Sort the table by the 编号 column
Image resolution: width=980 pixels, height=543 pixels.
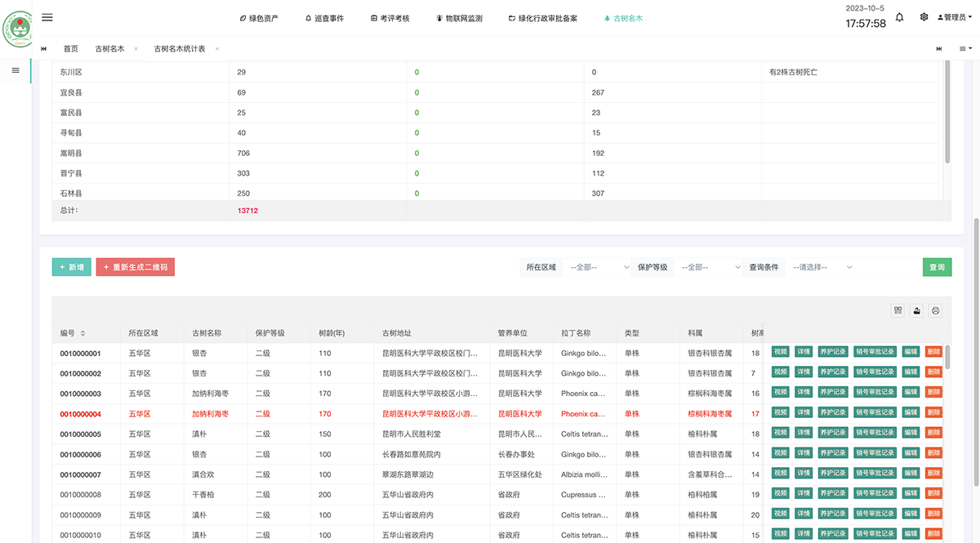[x=82, y=334]
